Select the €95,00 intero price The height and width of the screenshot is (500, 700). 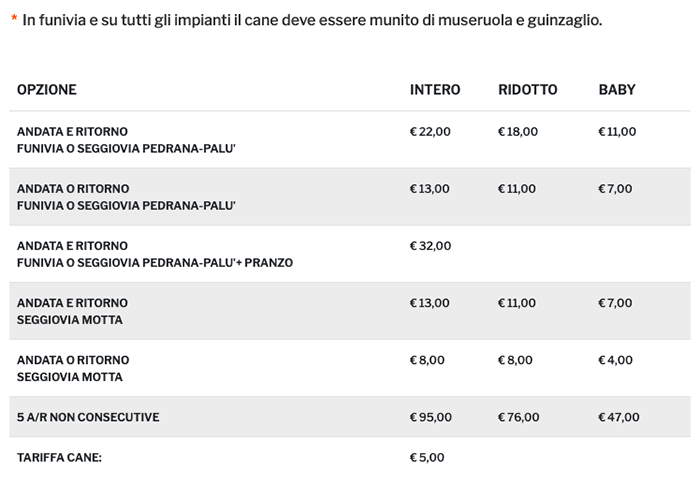tap(431, 417)
